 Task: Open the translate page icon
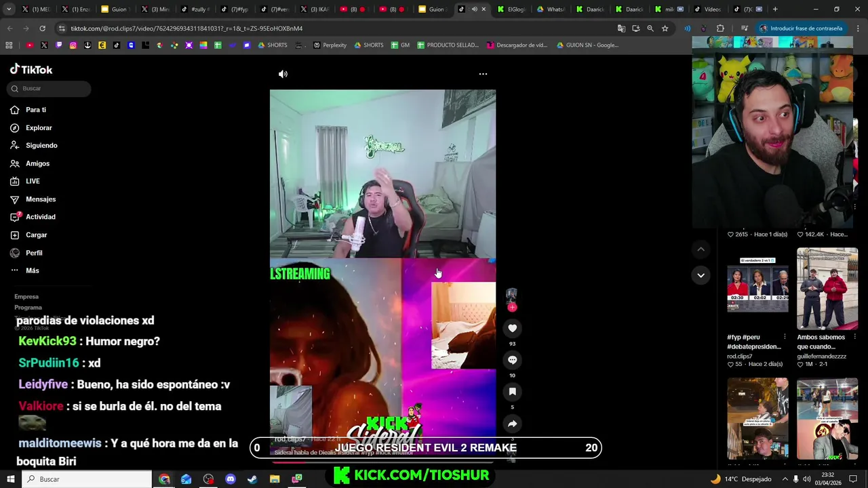coord(621,28)
